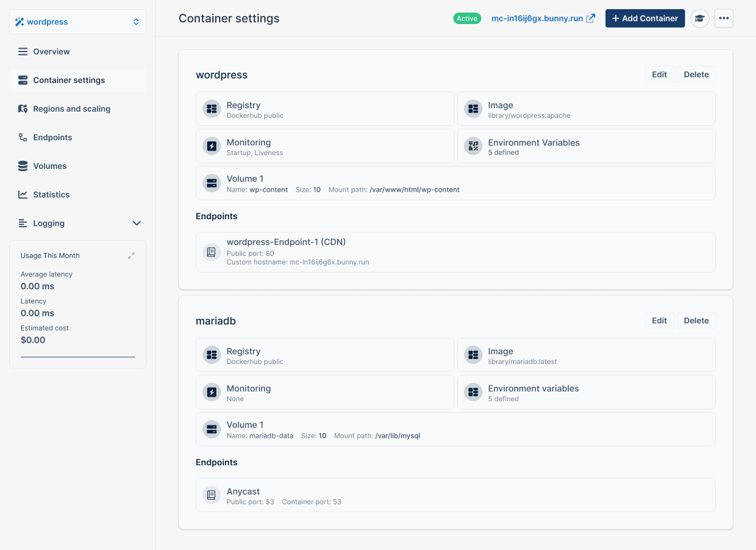The width and height of the screenshot is (756, 550).
Task: Open more options with the ellipsis icon
Action: point(723,18)
